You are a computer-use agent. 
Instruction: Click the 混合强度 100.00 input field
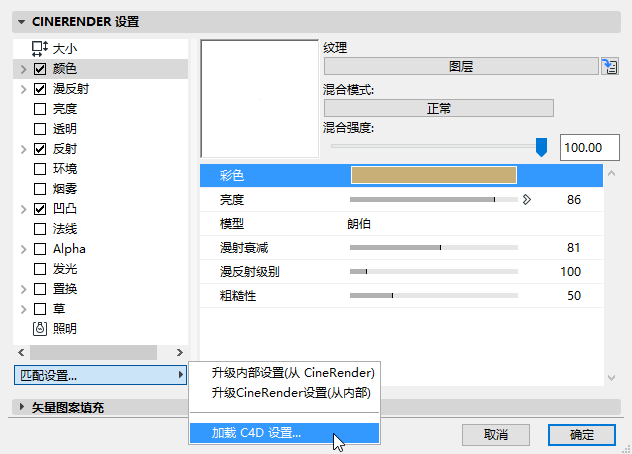click(590, 148)
